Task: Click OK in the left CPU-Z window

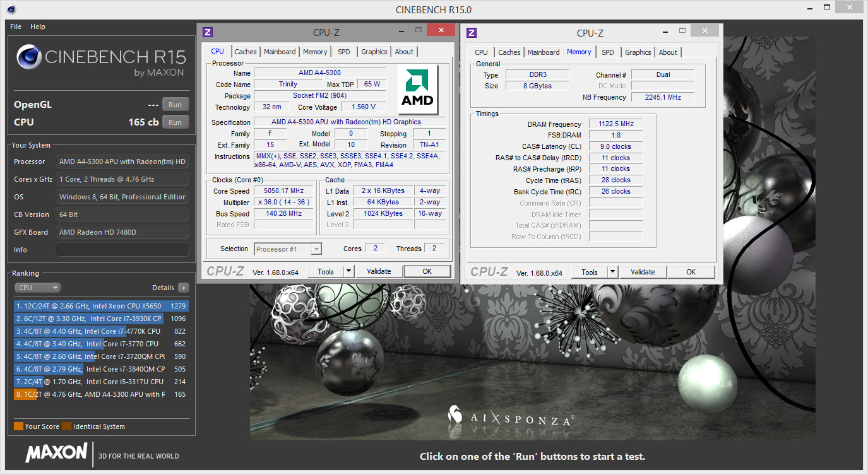Action: [427, 271]
